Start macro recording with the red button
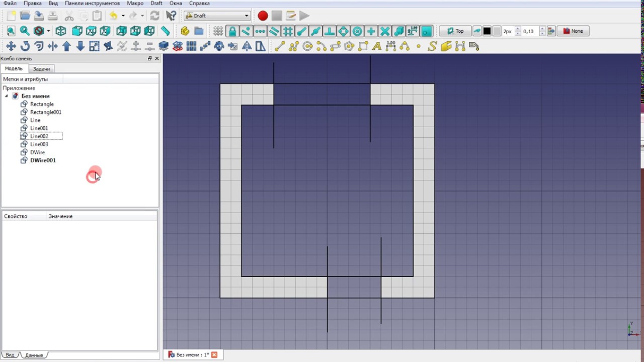The height and width of the screenshot is (362, 644). point(263,16)
